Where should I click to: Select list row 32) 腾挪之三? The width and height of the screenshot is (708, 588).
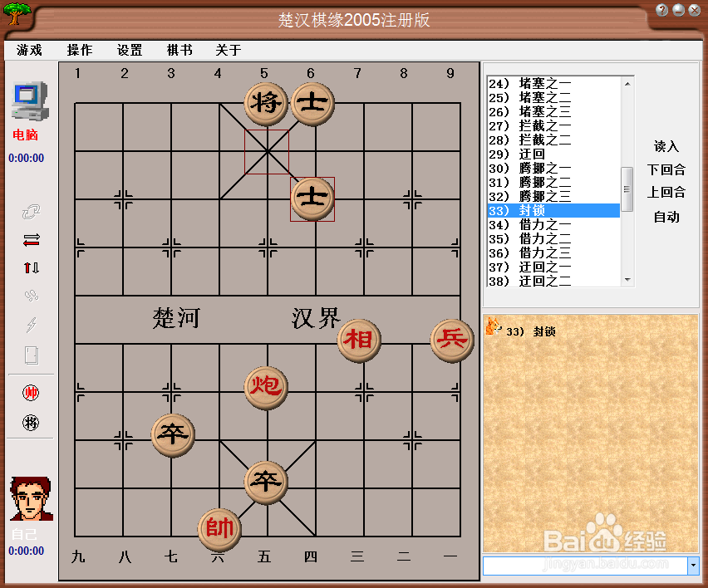pos(553,196)
